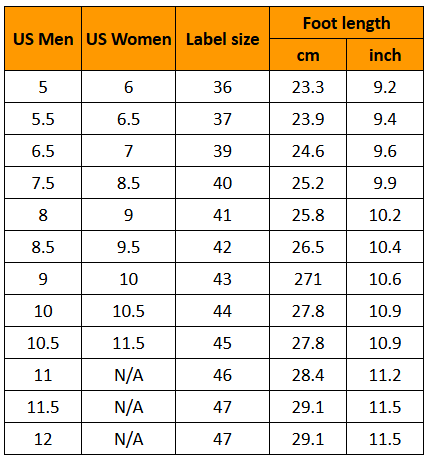Click the US Men column header

(43, 39)
